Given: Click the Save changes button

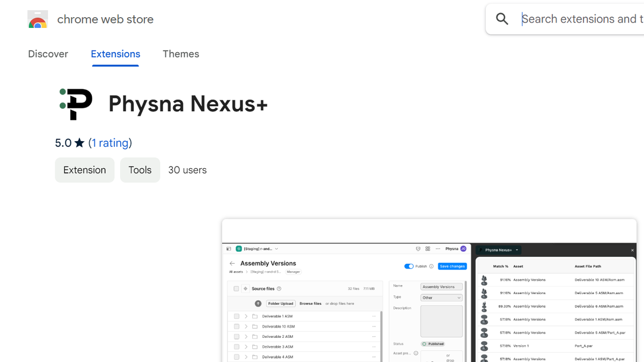Looking at the screenshot, I should coord(452,266).
